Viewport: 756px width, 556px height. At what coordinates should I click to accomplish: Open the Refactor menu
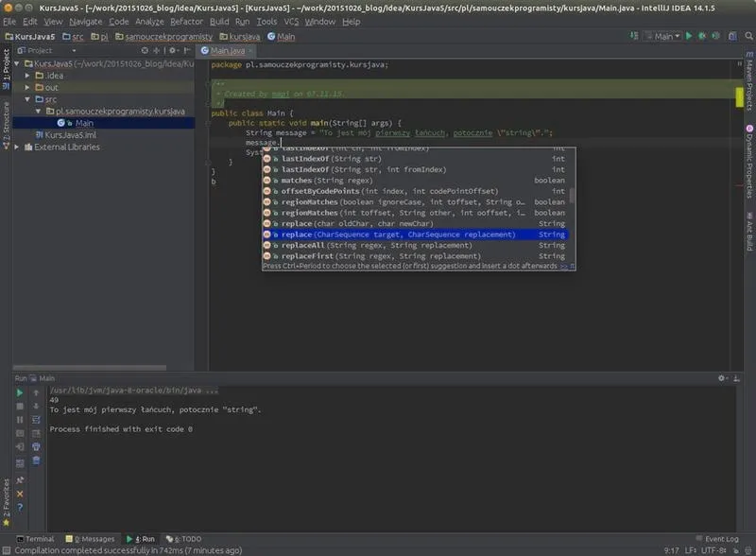tap(186, 22)
